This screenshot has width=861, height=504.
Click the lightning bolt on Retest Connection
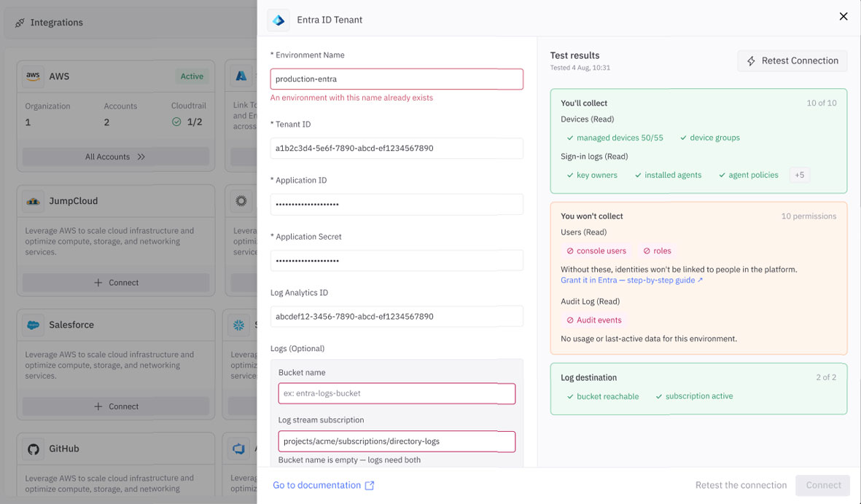tap(751, 61)
